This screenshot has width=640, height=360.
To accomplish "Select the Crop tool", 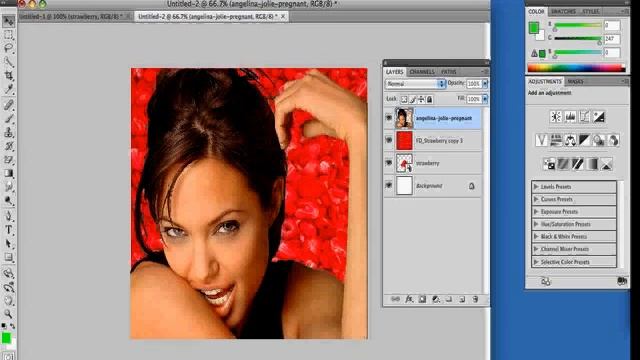I will (9, 76).
